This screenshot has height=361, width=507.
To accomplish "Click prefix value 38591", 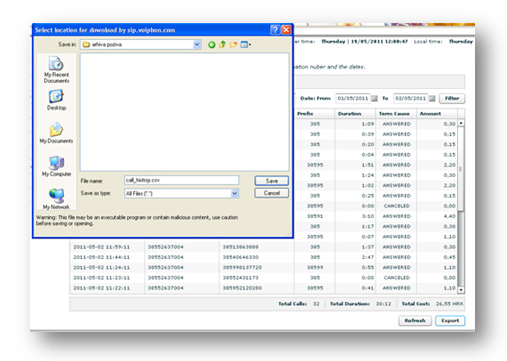I will [315, 216].
